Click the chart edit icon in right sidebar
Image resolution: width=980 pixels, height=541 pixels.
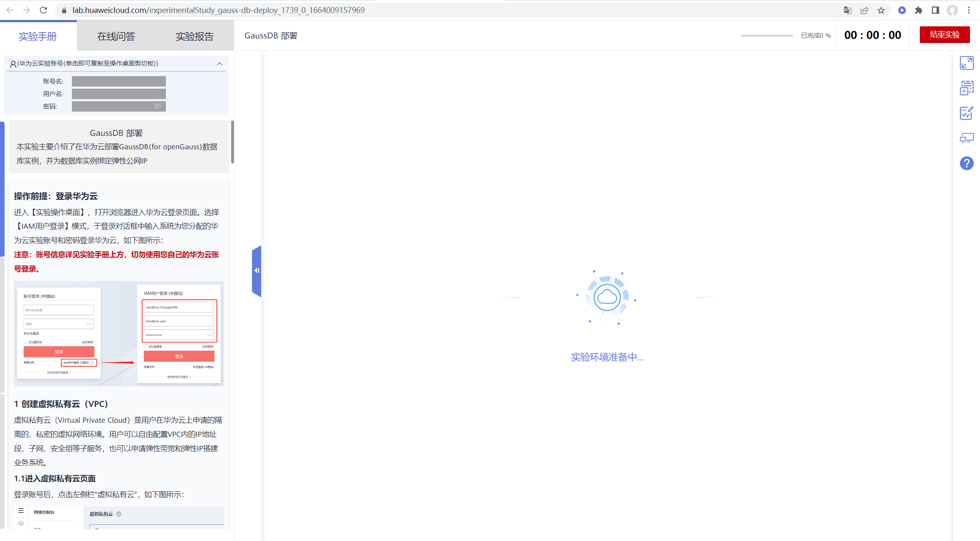pos(966,113)
